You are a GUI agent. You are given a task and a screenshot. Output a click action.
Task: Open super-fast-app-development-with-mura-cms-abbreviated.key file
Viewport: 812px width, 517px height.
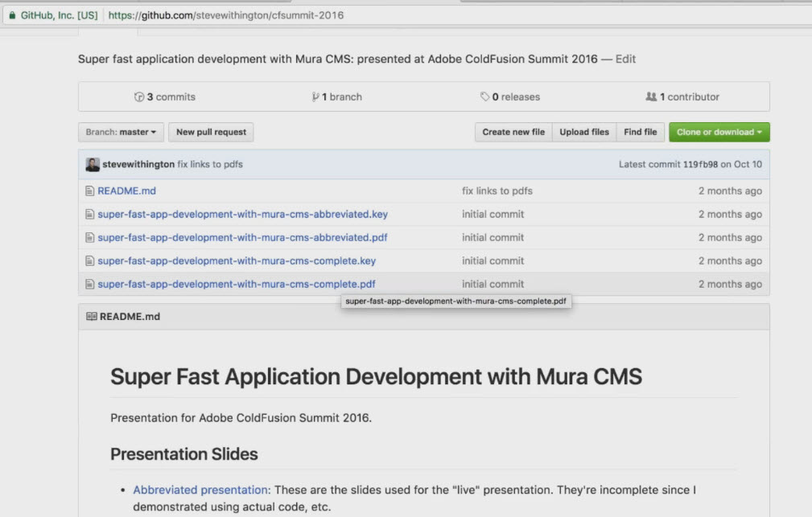[x=242, y=214]
